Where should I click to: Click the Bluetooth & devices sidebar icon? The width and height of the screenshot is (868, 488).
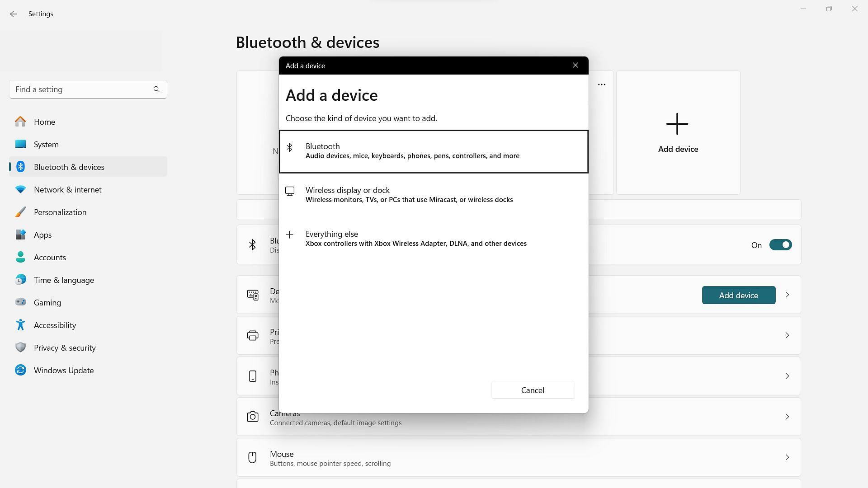tap(21, 166)
